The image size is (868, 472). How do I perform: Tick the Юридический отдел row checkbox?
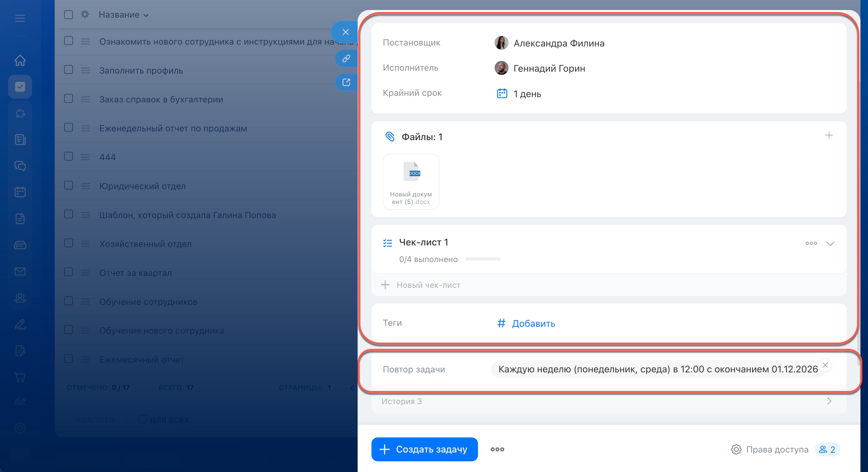pyautogui.click(x=69, y=185)
